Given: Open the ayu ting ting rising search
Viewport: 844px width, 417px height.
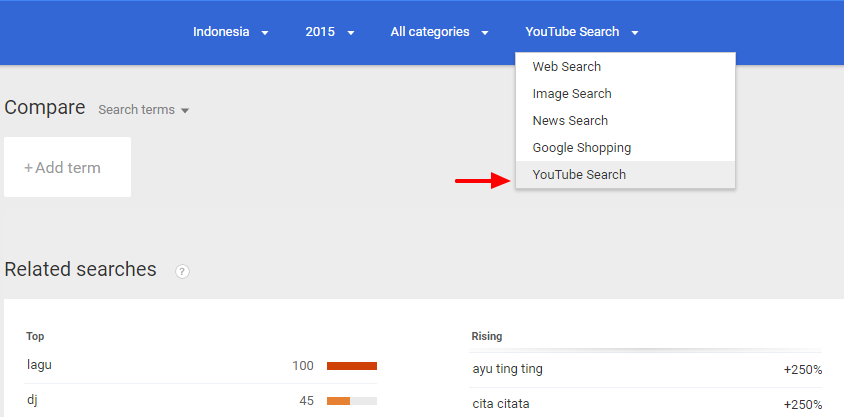Looking at the screenshot, I should point(508,369).
